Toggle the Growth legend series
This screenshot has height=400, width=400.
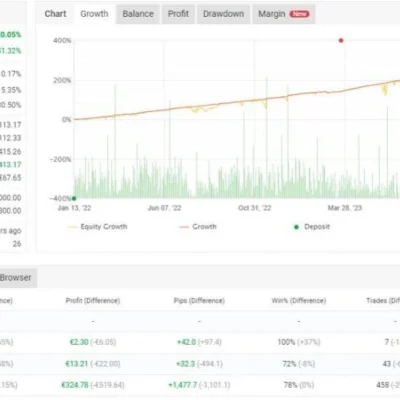pyautogui.click(x=198, y=227)
